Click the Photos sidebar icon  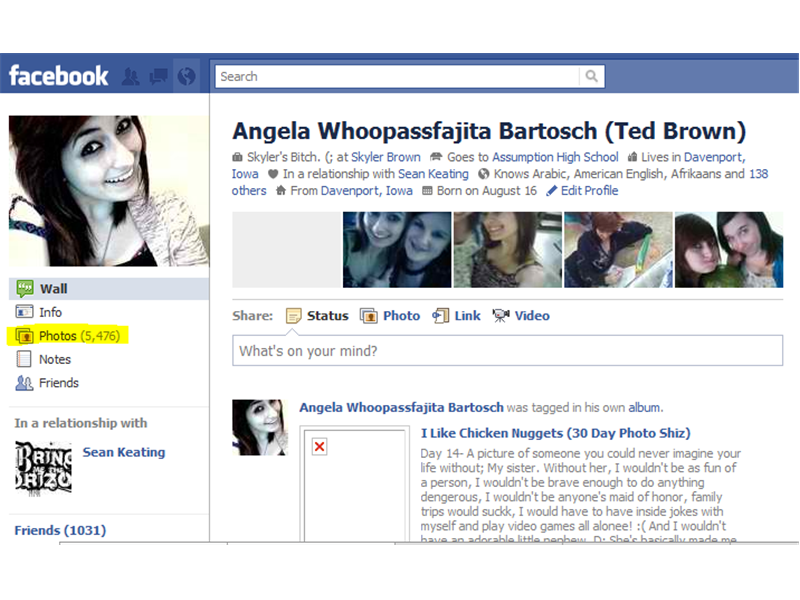pos(24,336)
